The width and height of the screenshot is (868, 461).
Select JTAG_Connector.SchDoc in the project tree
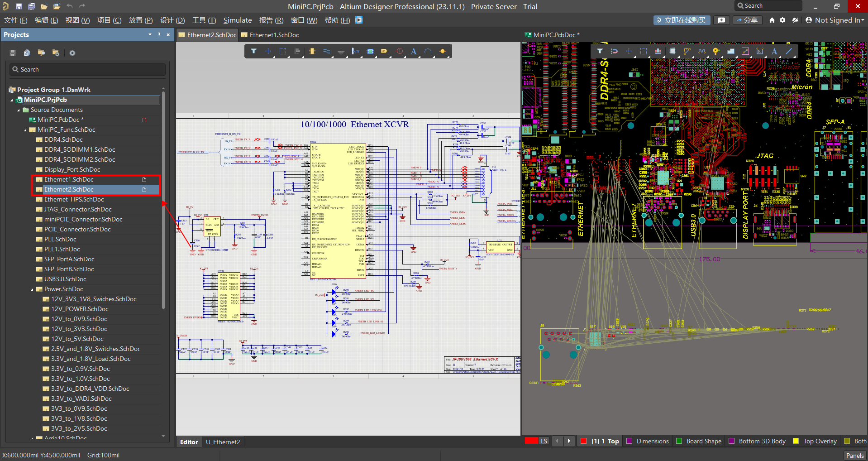pos(78,210)
